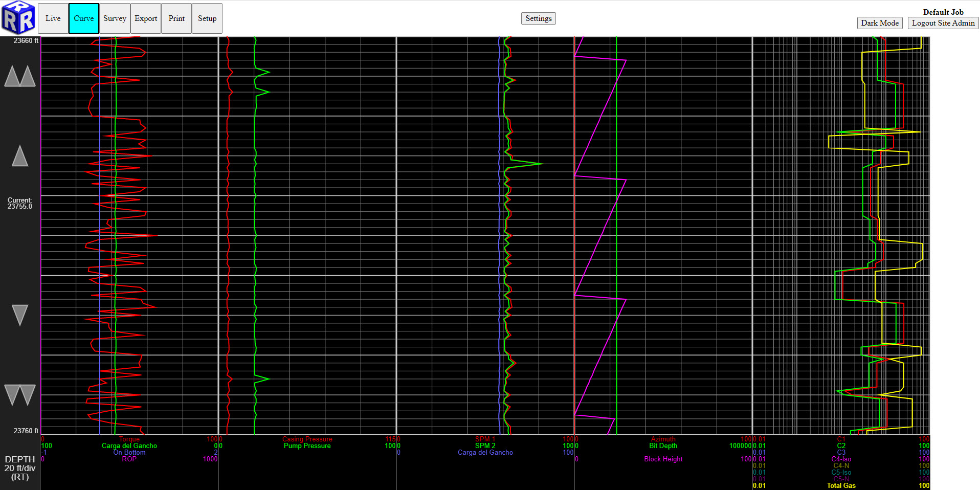
Task: Select the ROP curve label
Action: (x=129, y=459)
